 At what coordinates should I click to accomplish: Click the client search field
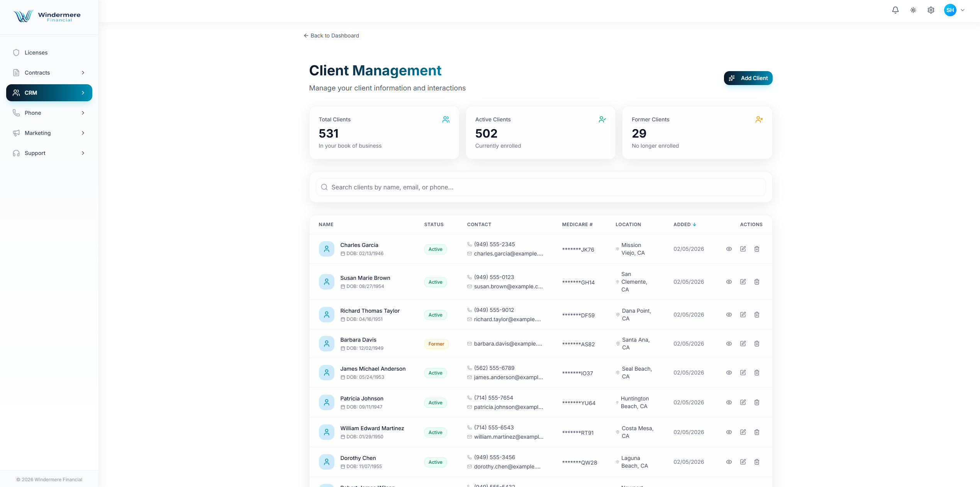point(540,187)
